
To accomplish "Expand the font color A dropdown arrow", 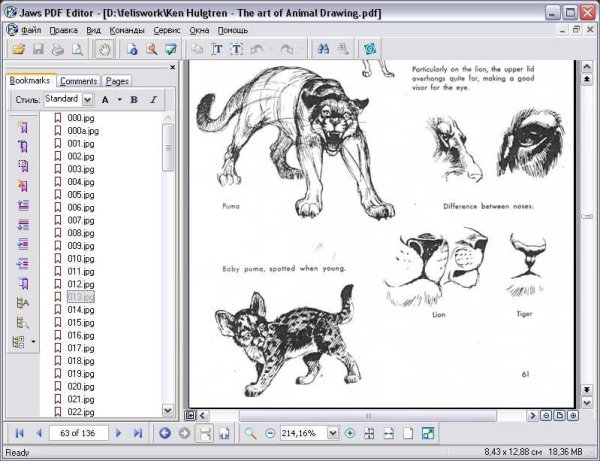I will (x=119, y=100).
